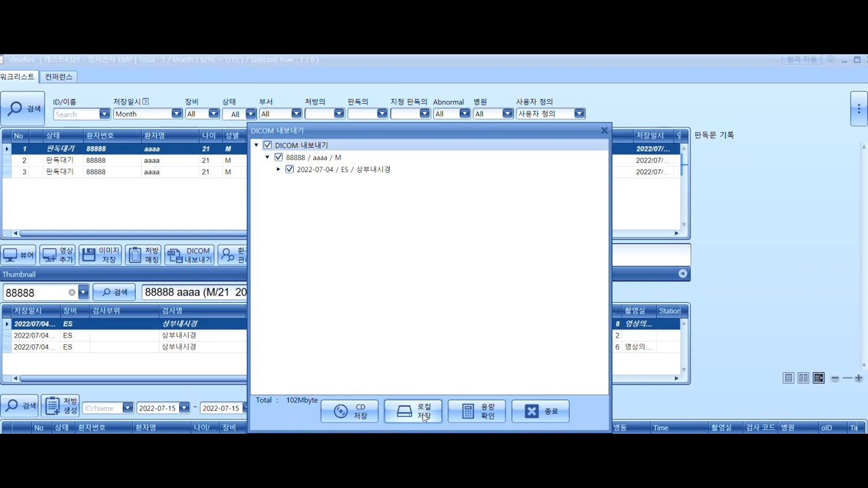Collapse the panel with the round arrow icon
The width and height of the screenshot is (868, 488).
tap(683, 274)
